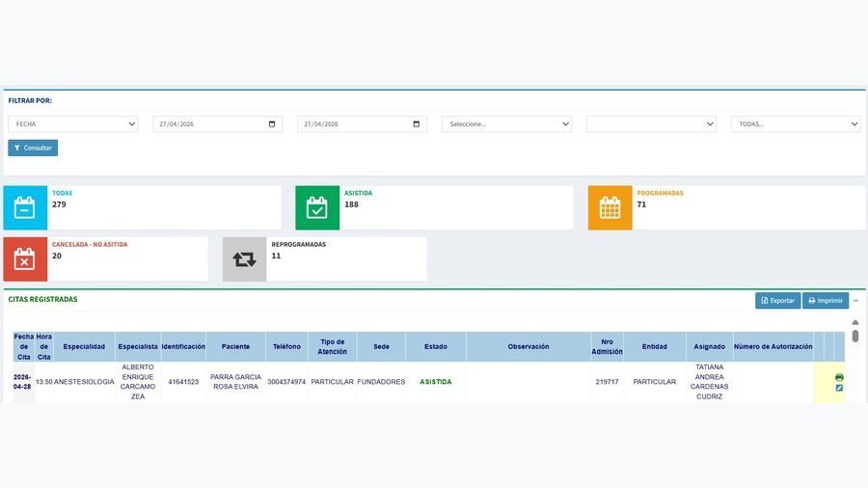Click the 2026-04-28 date cell
The height and width of the screenshot is (488, 868).
click(22, 382)
